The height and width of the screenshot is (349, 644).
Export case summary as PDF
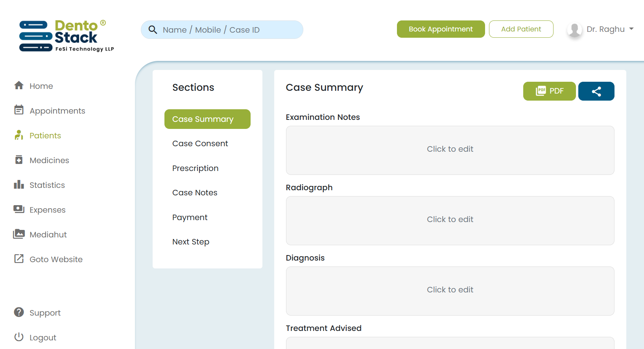[x=549, y=91]
